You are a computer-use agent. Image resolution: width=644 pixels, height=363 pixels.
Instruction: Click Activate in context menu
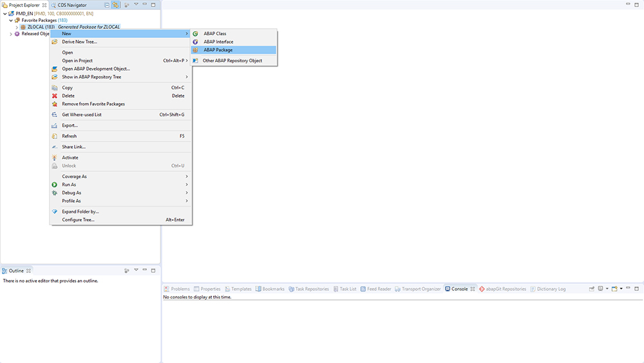[120, 158]
